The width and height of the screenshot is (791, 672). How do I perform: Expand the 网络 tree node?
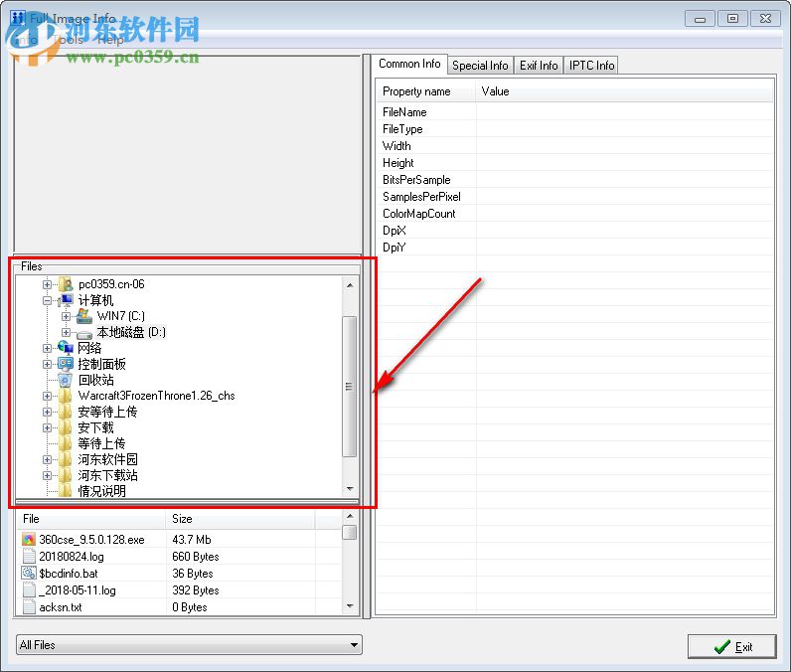47,348
